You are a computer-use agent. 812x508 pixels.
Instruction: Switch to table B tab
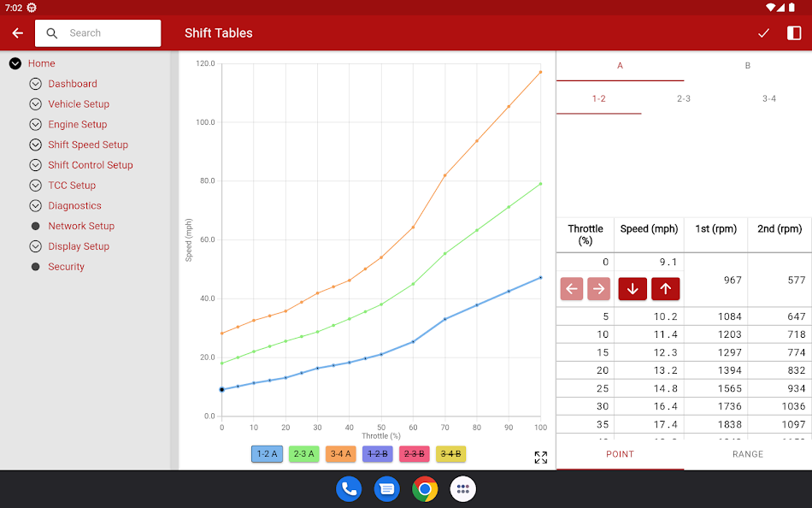click(x=747, y=66)
